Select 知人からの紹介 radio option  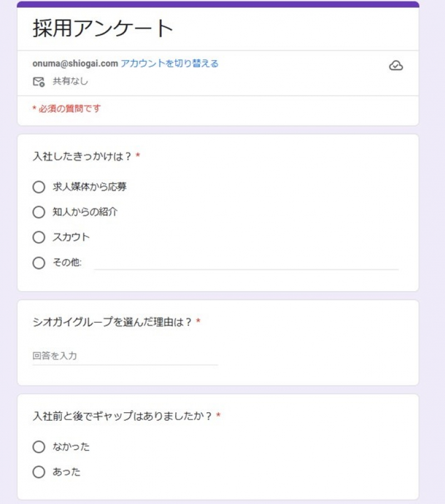click(x=38, y=212)
